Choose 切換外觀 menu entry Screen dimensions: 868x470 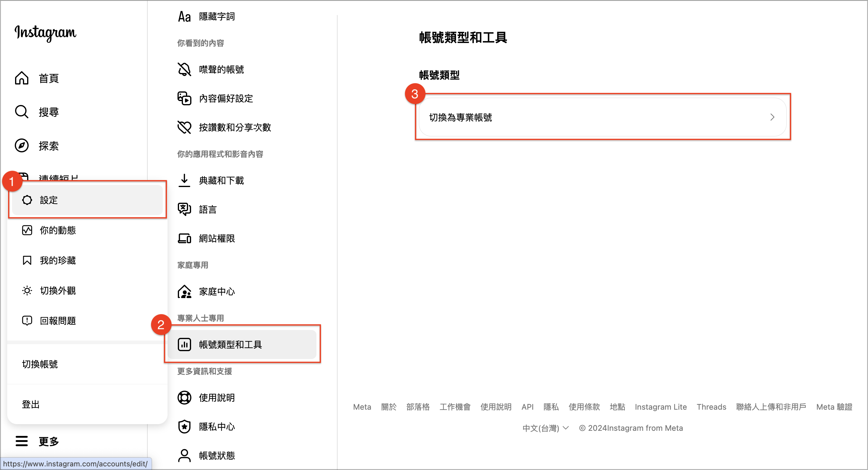click(x=88, y=291)
